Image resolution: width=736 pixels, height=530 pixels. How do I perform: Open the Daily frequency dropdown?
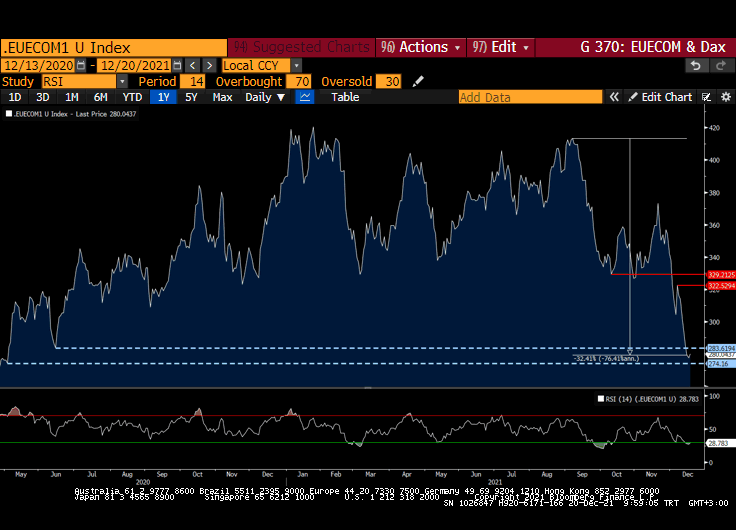[x=265, y=97]
